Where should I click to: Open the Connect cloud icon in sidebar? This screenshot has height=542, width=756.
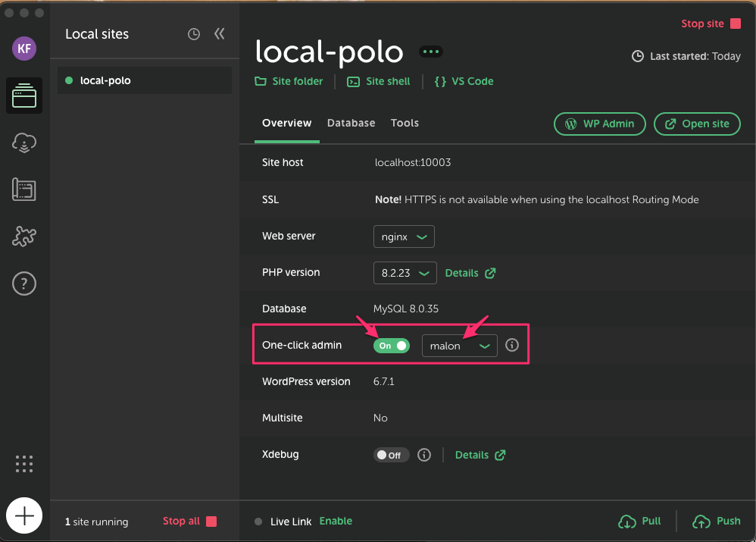pos(24,143)
